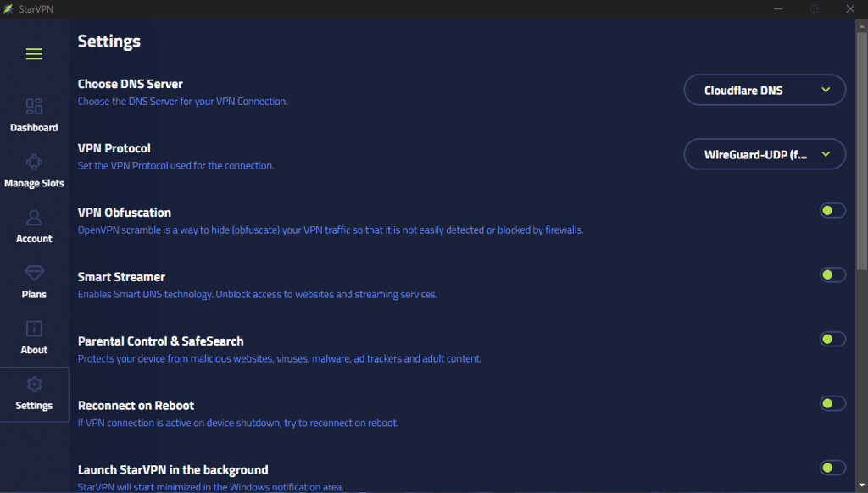Open Account label in sidebar

tap(34, 239)
